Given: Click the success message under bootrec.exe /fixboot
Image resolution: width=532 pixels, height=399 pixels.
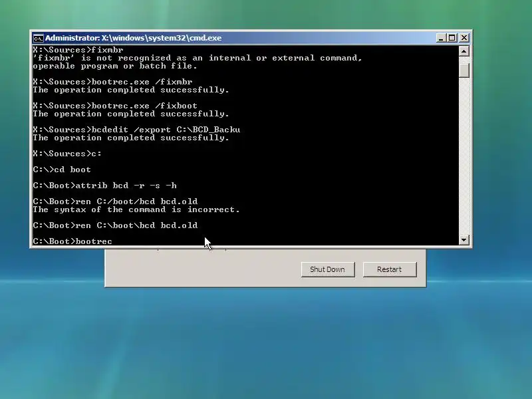Looking at the screenshot, I should (131, 114).
